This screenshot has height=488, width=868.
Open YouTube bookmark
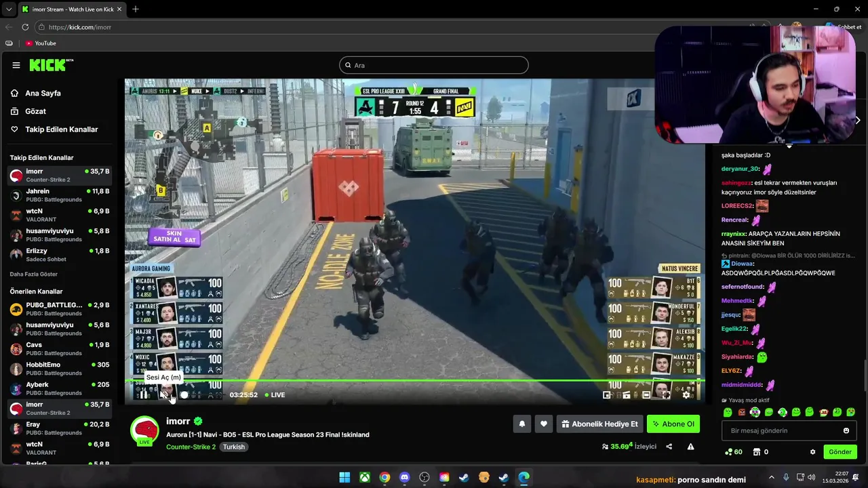pyautogui.click(x=41, y=43)
